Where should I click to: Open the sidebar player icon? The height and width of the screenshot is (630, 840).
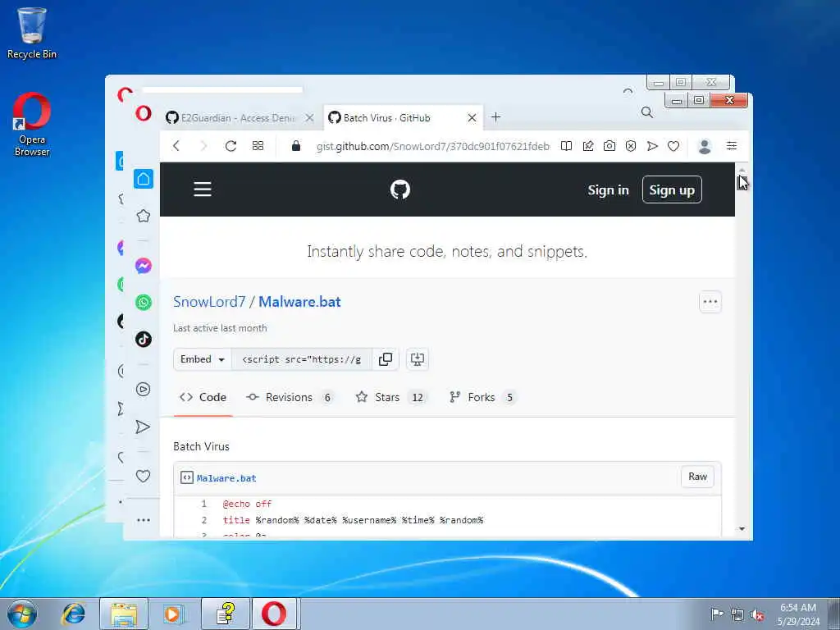tap(143, 390)
